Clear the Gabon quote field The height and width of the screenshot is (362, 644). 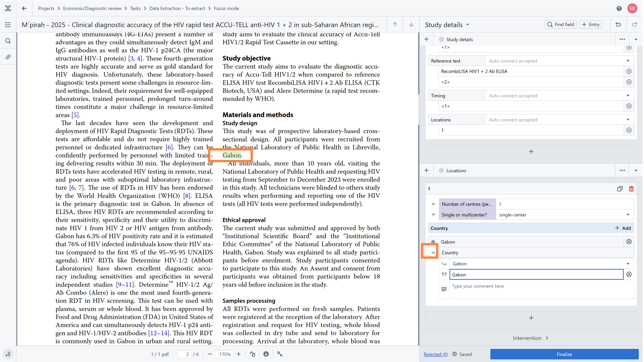click(x=629, y=274)
